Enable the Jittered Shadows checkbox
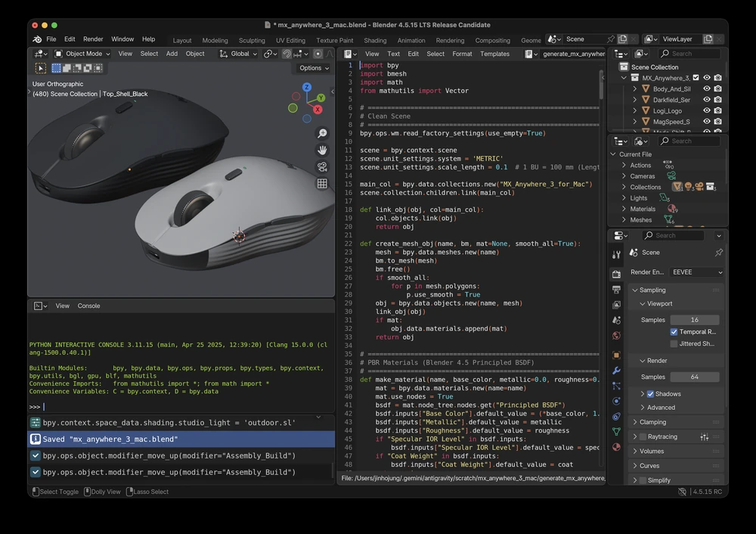Viewport: 756px width, 534px height. 674,344
